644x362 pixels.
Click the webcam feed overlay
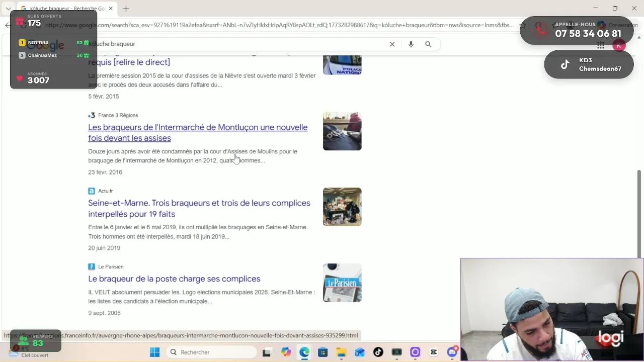coord(552,310)
